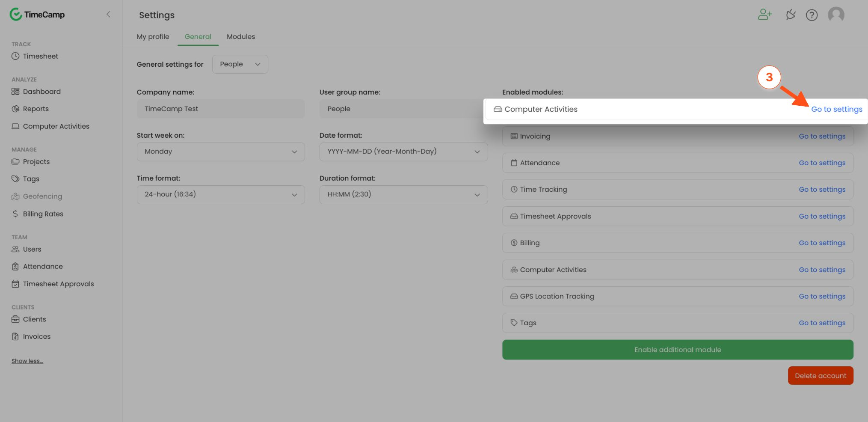Image resolution: width=868 pixels, height=422 pixels.
Task: Click the invite user icon
Action: click(x=764, y=15)
